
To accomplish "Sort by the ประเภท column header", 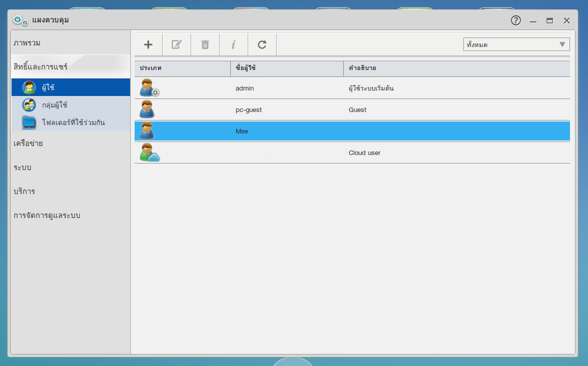I will click(183, 68).
